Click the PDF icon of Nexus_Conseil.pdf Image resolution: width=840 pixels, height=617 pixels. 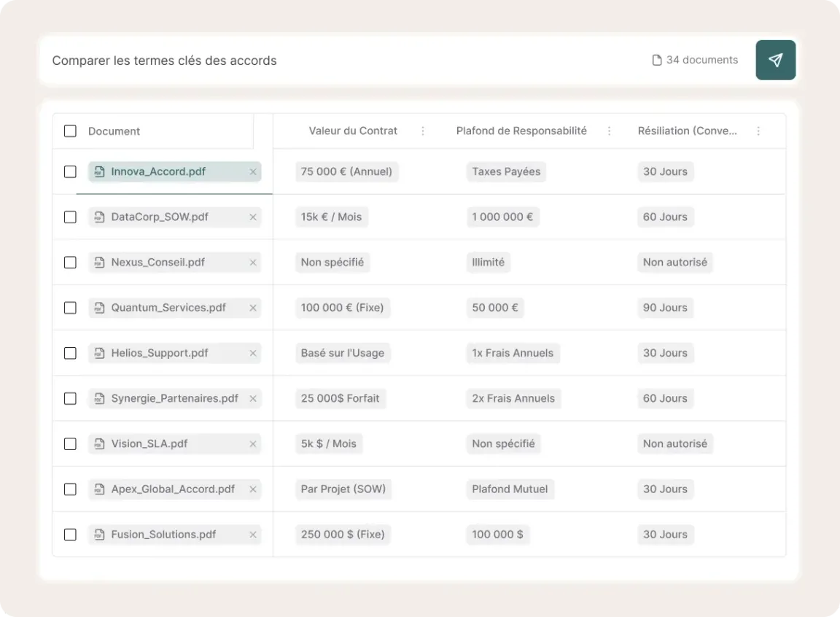(100, 263)
